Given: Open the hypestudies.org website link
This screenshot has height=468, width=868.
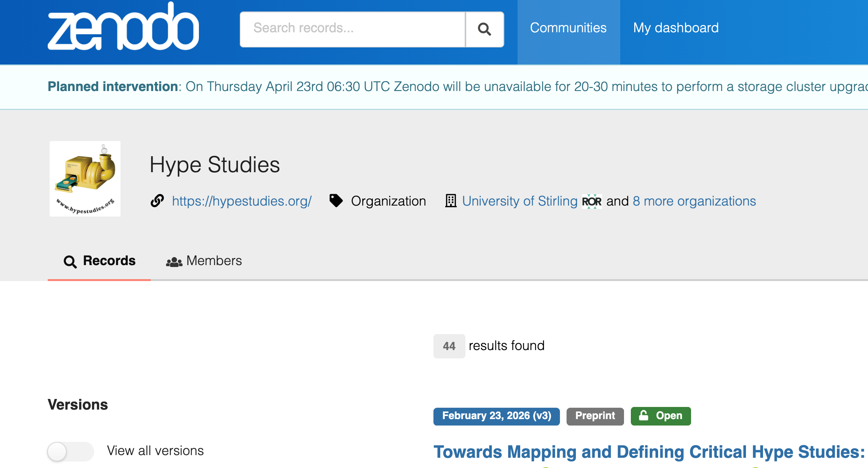Looking at the screenshot, I should [x=242, y=201].
